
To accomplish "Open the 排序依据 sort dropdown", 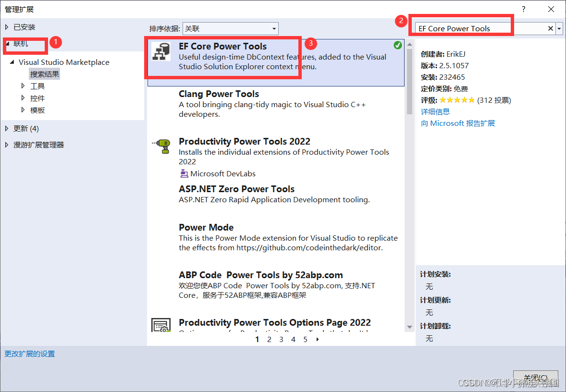I will (x=230, y=28).
